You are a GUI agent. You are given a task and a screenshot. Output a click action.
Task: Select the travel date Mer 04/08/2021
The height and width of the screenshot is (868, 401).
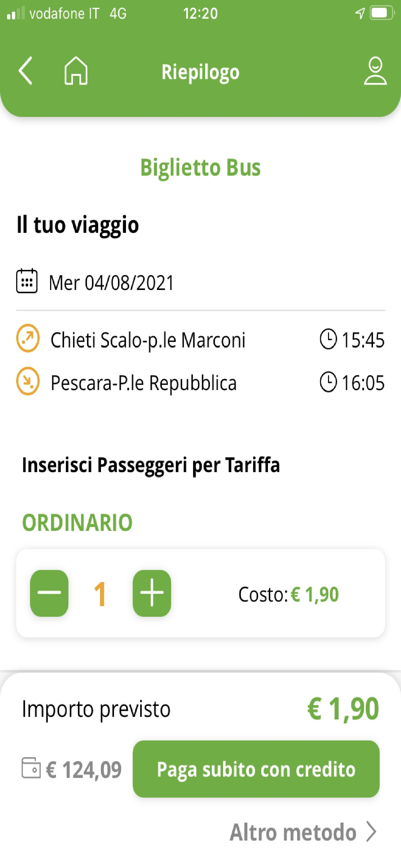coord(111,282)
